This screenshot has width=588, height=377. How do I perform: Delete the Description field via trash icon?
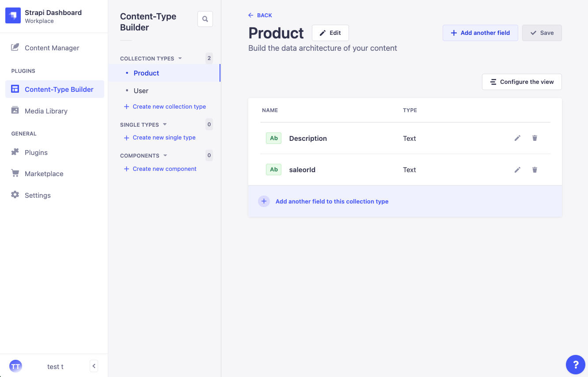(x=535, y=138)
